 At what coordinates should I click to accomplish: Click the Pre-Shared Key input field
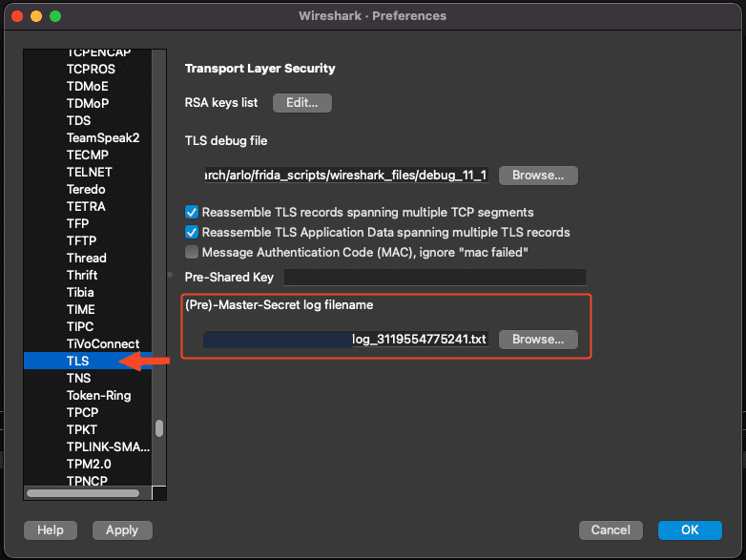434,277
